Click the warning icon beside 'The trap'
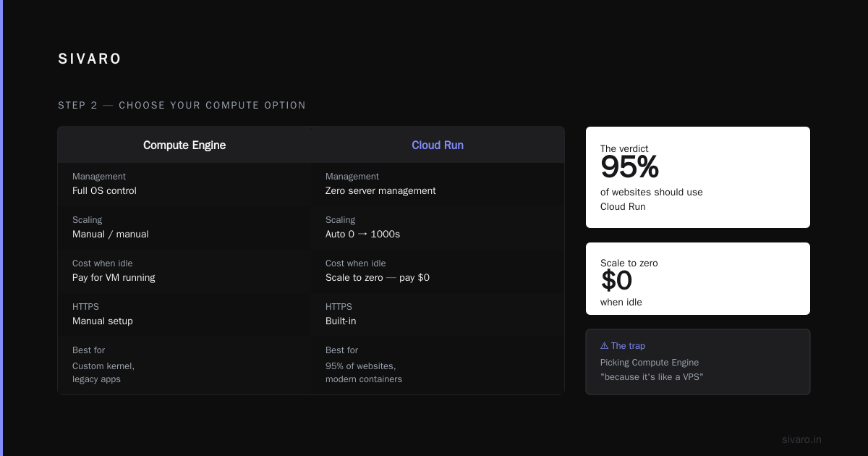 click(605, 346)
